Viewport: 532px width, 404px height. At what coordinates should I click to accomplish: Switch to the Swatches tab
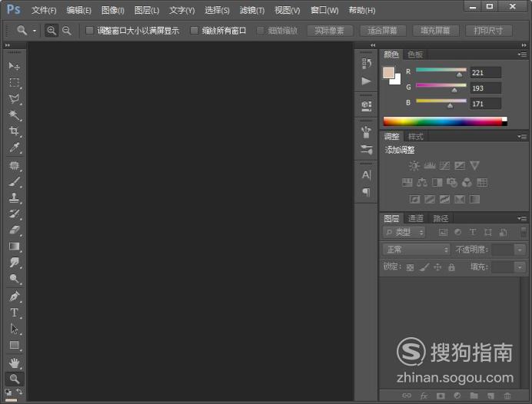(x=415, y=55)
